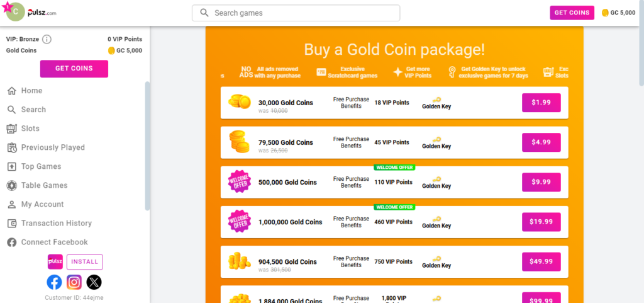Click the user avatar with star badge
Image resolution: width=644 pixels, height=303 pixels.
click(14, 11)
